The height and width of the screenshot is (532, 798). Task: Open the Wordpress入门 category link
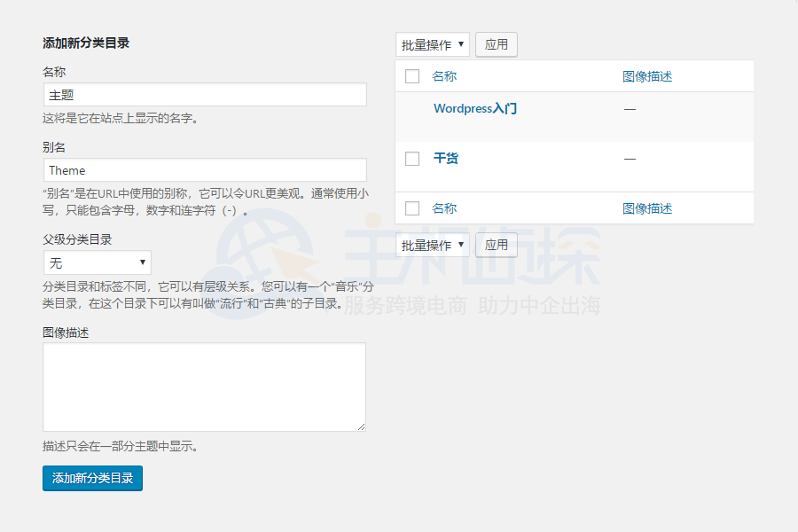[x=475, y=108]
